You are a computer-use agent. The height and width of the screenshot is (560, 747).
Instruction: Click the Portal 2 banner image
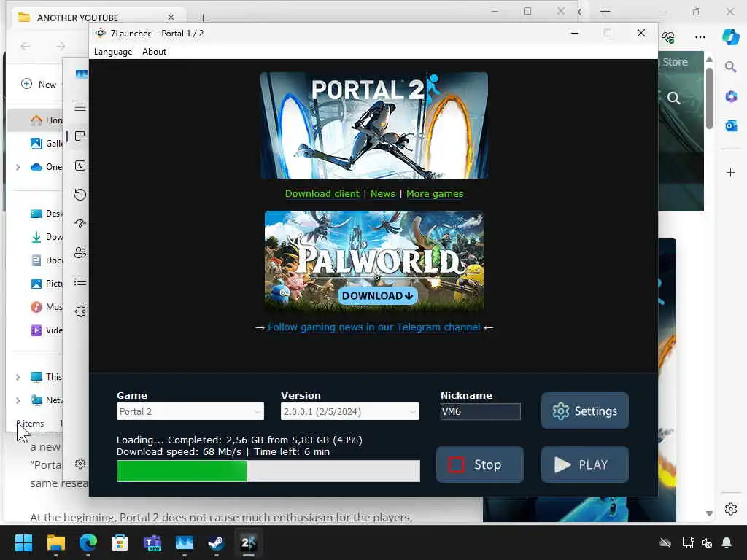(374, 125)
